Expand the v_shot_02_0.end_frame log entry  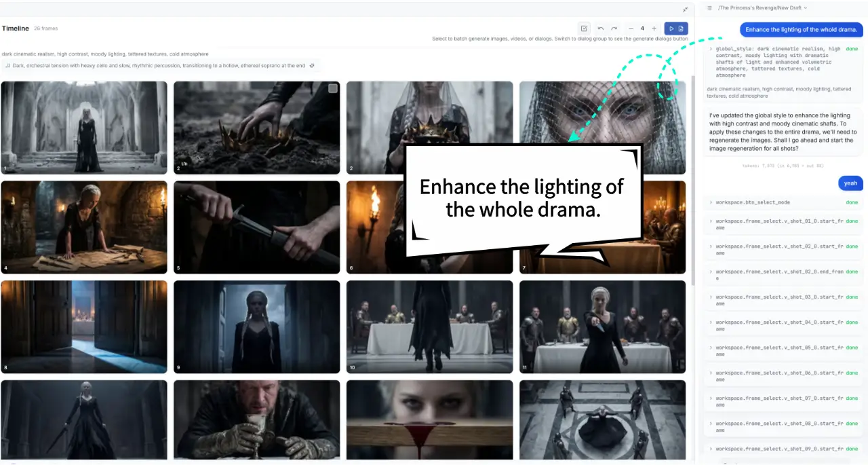[x=711, y=272]
